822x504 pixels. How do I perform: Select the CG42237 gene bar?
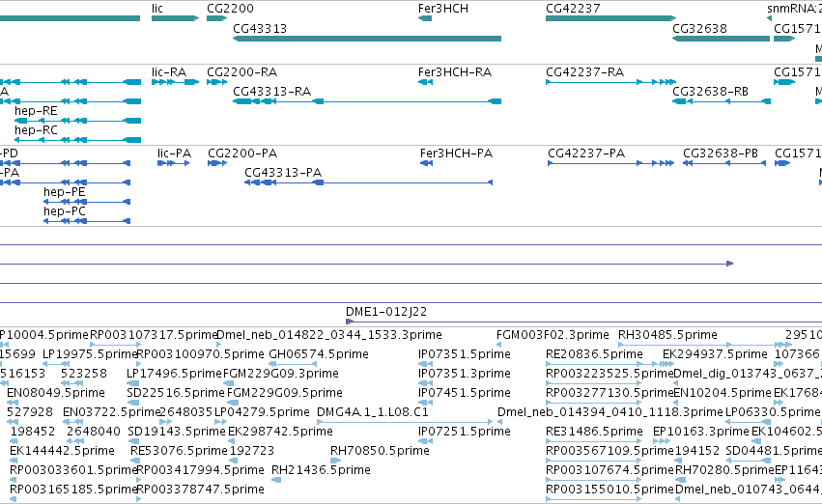tap(610, 18)
